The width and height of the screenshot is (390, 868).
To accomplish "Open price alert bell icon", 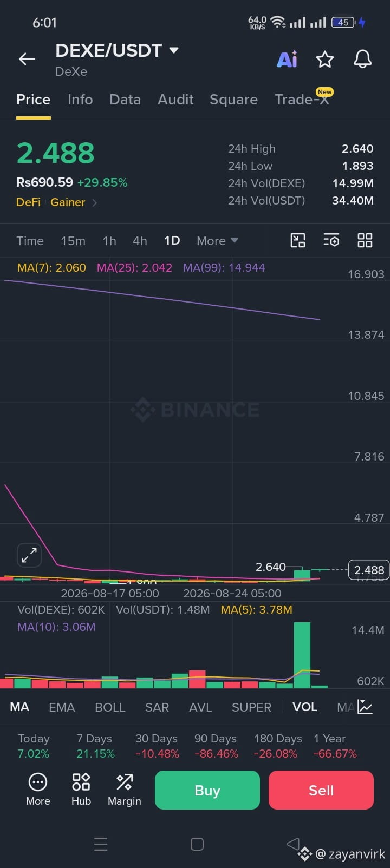I will click(362, 59).
